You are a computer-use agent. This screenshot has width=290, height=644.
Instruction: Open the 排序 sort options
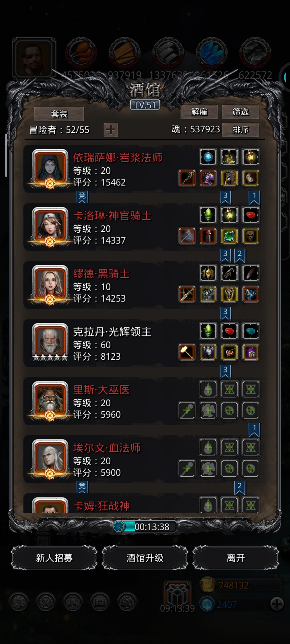(x=240, y=129)
